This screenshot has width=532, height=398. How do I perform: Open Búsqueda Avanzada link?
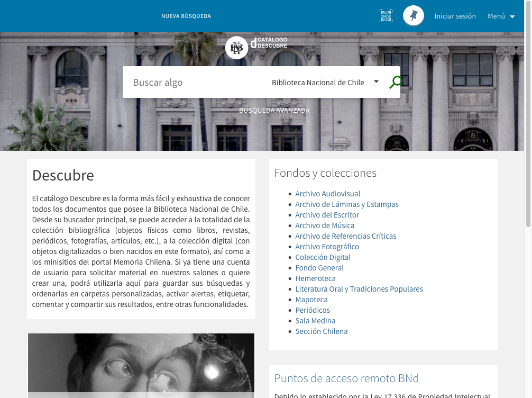tap(274, 111)
